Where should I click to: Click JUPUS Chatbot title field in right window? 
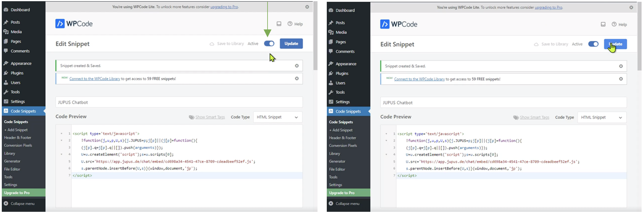(503, 103)
